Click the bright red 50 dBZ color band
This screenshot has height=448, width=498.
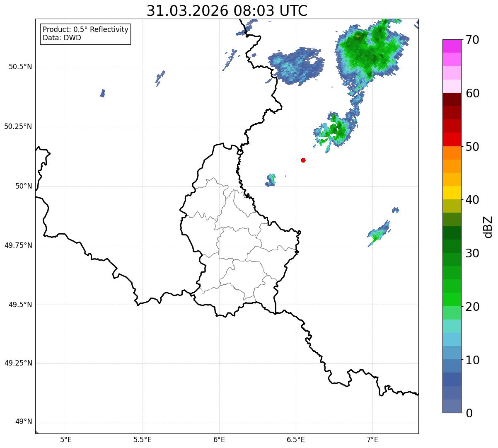452,140
